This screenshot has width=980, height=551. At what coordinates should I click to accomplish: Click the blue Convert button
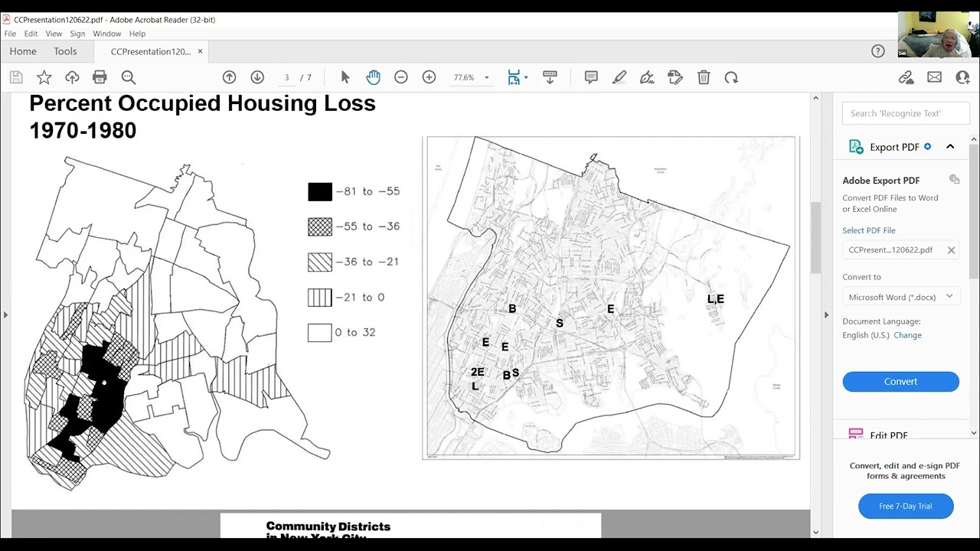[900, 381]
